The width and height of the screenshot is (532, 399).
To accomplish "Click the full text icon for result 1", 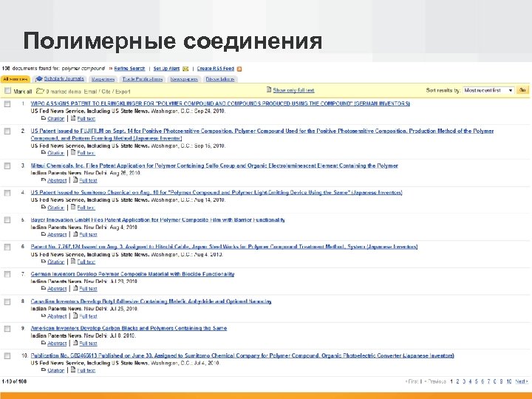I will pyautogui.click(x=73, y=118).
